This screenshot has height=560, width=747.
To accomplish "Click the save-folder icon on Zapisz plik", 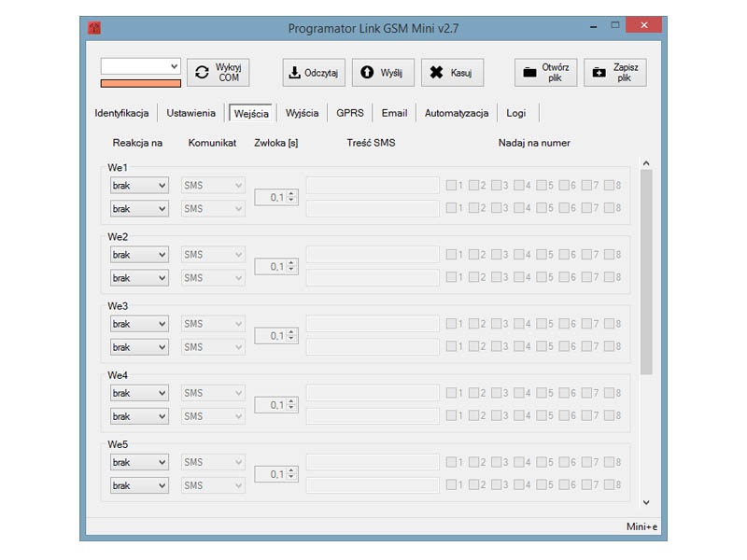I will tap(599, 73).
